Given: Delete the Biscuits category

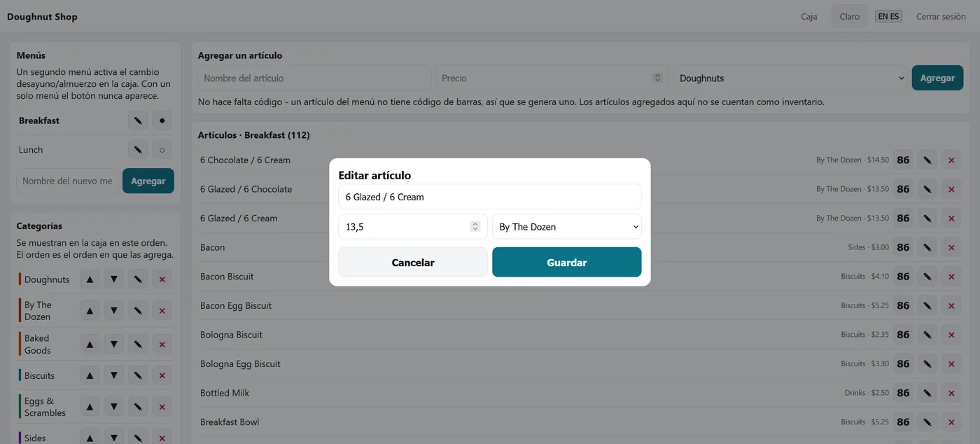Looking at the screenshot, I should click(x=162, y=375).
